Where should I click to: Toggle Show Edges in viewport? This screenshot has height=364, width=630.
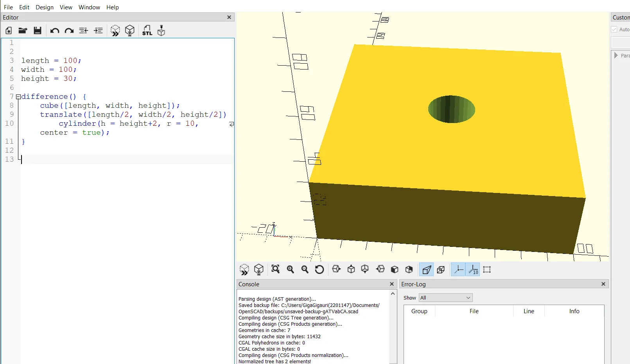(x=487, y=269)
